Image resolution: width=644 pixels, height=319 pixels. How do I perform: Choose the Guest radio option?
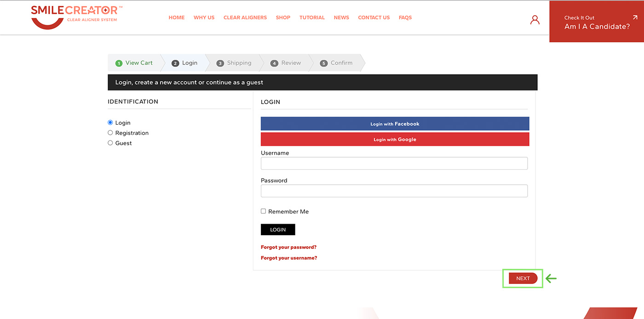click(110, 143)
